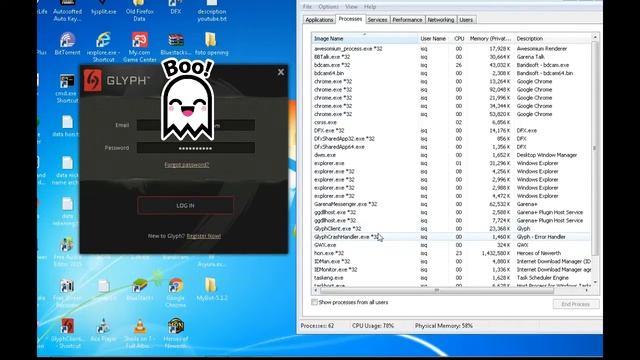The image size is (640, 360).
Task: Open Task Manager File menu
Action: tap(307, 7)
